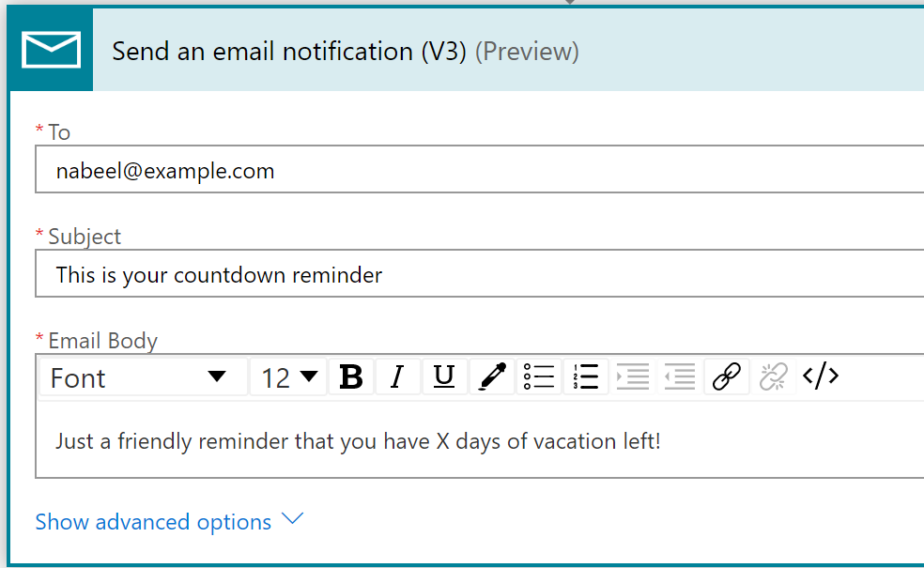924x568 pixels.
Task: Insert a bulleted list in the email body
Action: click(x=539, y=376)
